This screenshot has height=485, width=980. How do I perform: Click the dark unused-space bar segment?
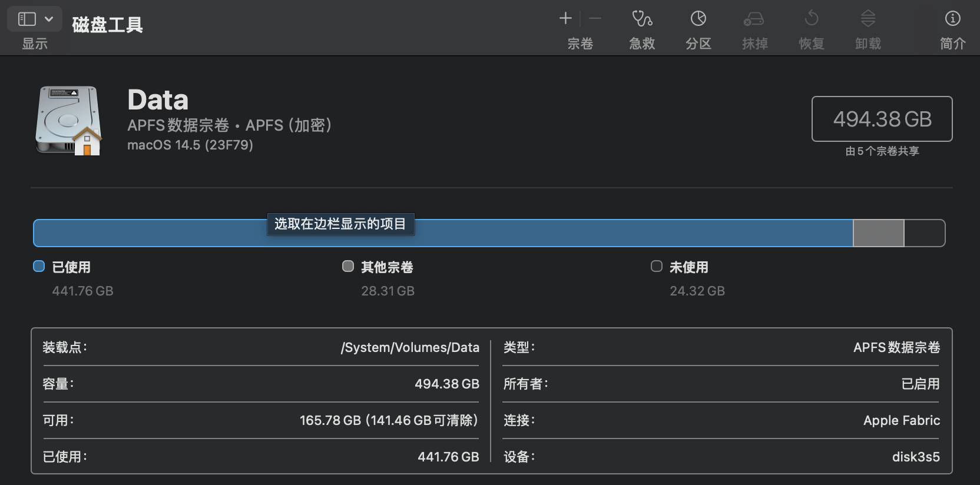(924, 234)
